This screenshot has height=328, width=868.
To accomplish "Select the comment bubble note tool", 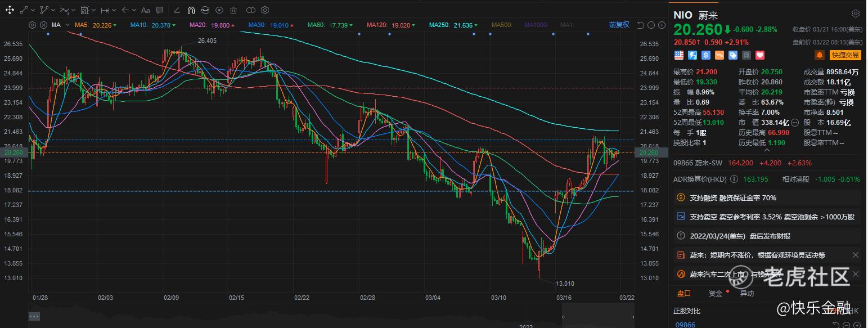I will (x=160, y=10).
